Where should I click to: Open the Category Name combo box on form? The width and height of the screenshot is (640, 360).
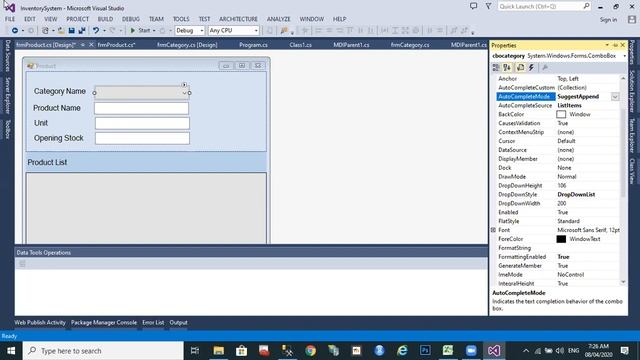click(x=141, y=93)
